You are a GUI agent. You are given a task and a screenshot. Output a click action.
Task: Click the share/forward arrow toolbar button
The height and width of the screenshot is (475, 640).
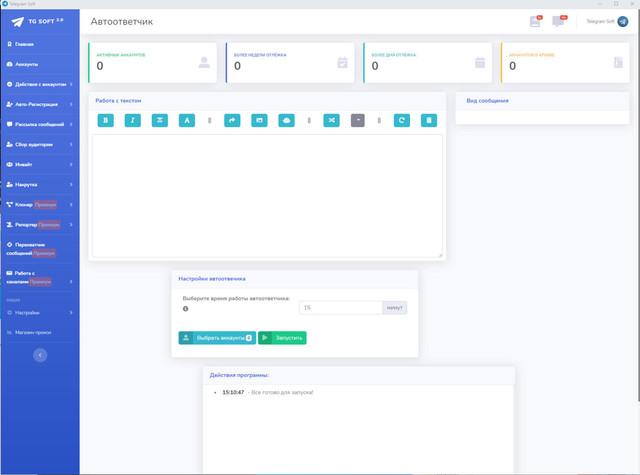(x=232, y=120)
